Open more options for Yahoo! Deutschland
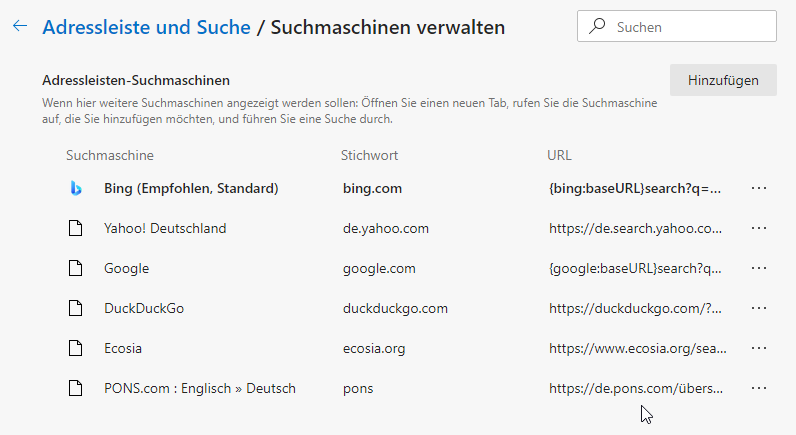The image size is (796, 435). (759, 228)
